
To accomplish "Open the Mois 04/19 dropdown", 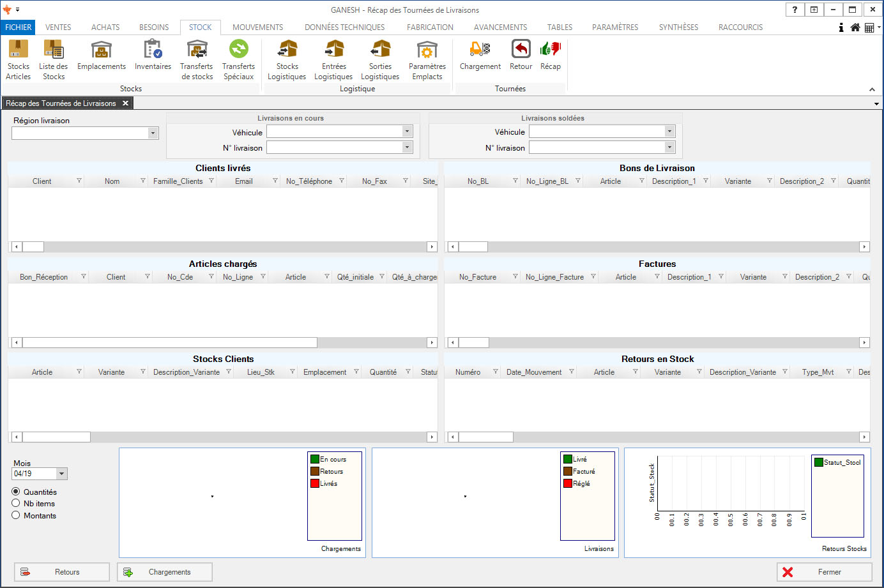I will click(61, 474).
